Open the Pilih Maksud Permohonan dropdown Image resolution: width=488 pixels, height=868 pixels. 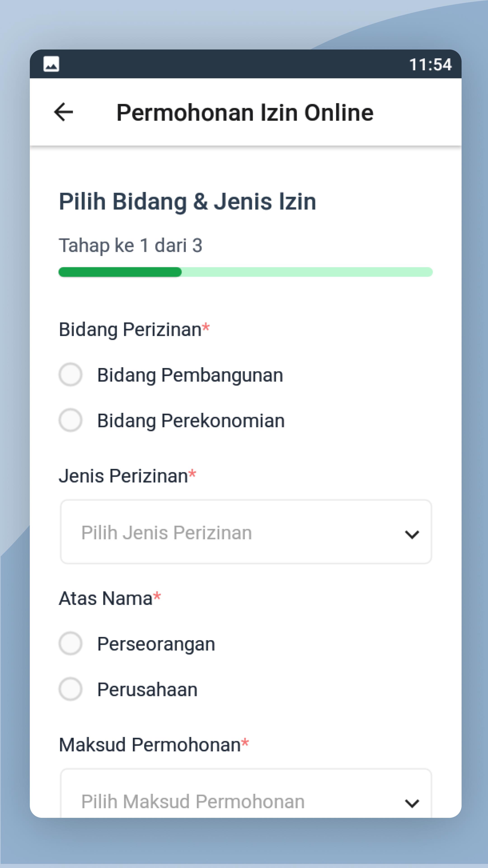246,793
